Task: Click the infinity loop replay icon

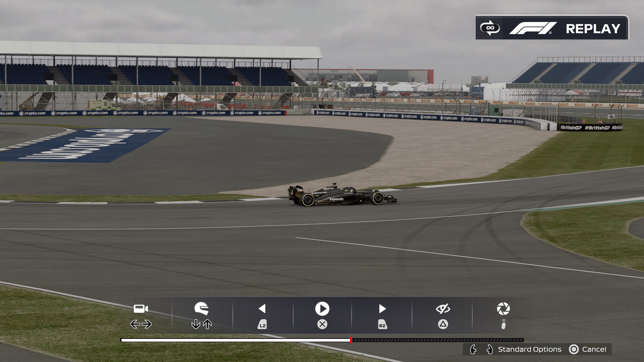Action: (490, 28)
